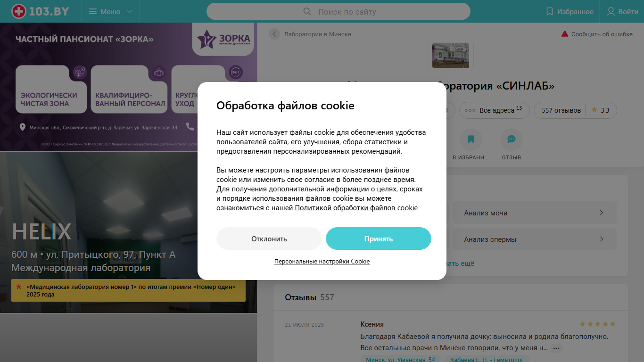Open the HELIX laboratory advertisement
Viewport: 644px width, 362px height.
[128, 232]
